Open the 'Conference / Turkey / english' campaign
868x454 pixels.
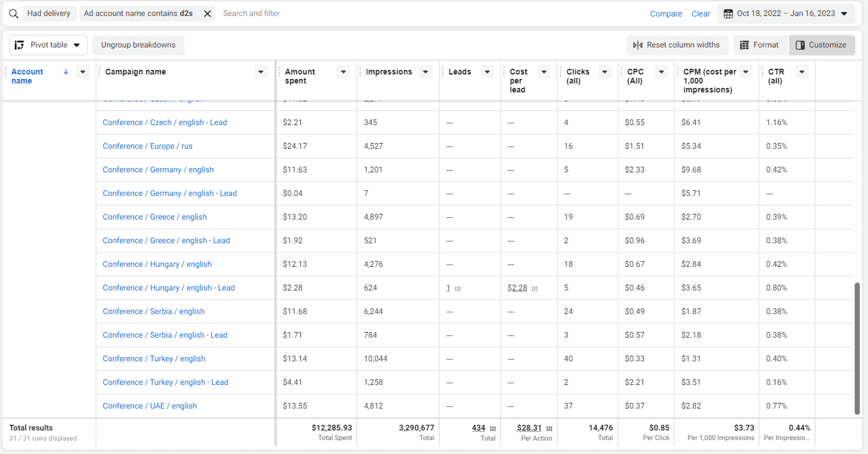pyautogui.click(x=154, y=358)
